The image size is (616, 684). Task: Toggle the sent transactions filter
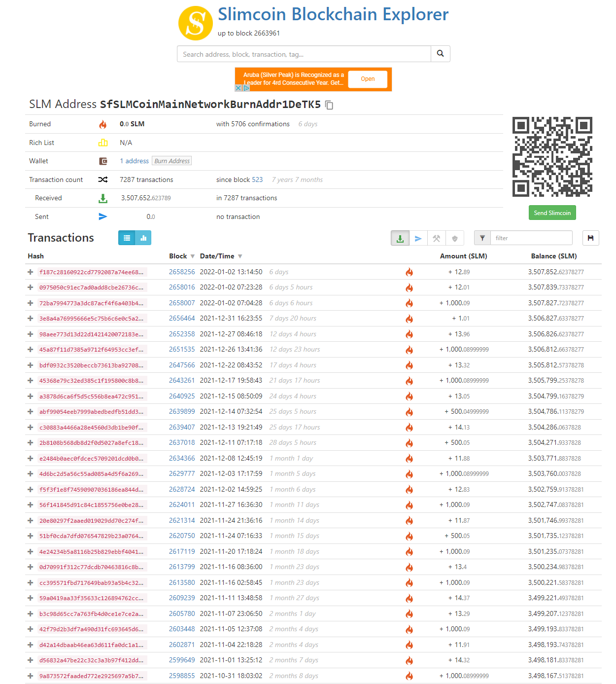(418, 238)
